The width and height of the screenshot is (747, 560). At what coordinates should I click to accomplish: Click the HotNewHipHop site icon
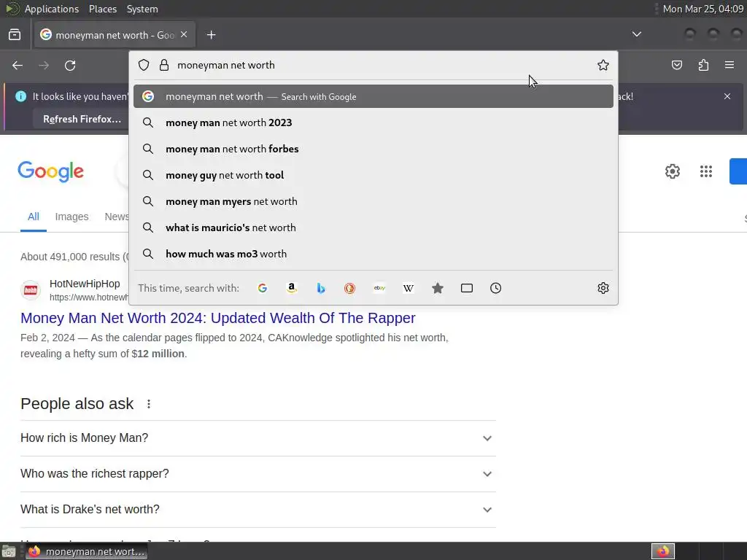point(31,290)
